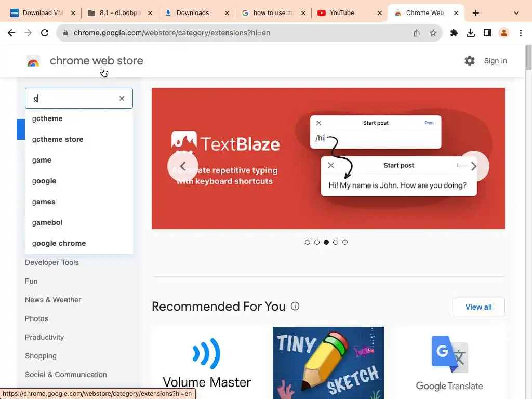Open the profile avatar menu
The height and width of the screenshot is (399, 532).
click(x=504, y=33)
